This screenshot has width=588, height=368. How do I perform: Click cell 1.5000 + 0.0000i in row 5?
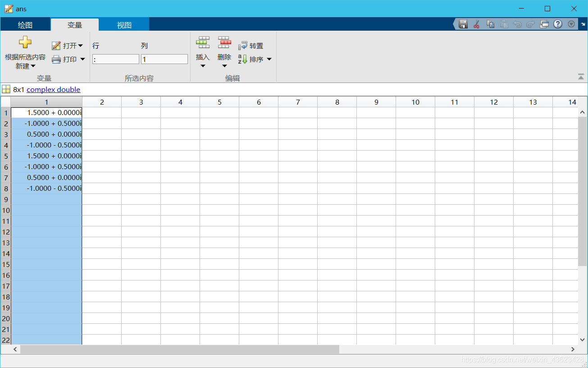pyautogui.click(x=46, y=156)
